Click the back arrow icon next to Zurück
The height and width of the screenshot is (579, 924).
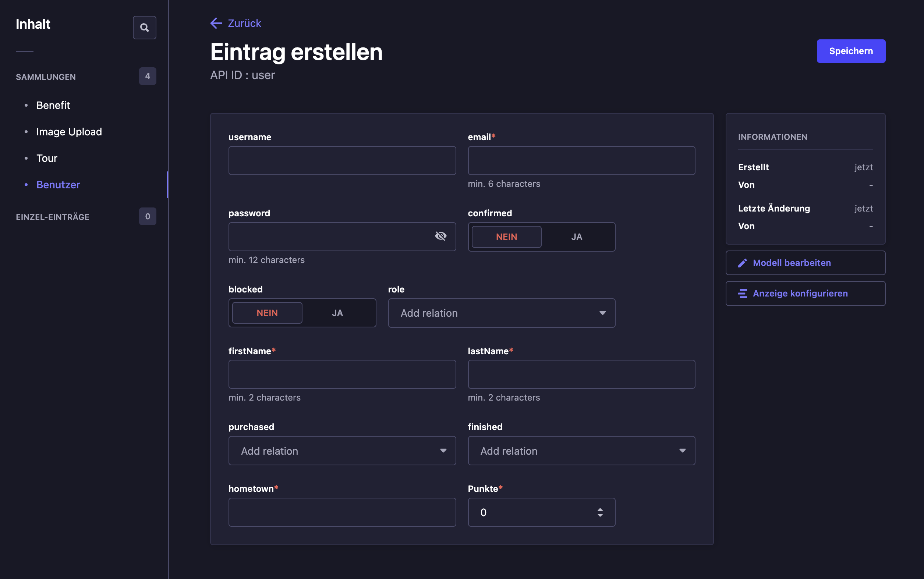216,24
